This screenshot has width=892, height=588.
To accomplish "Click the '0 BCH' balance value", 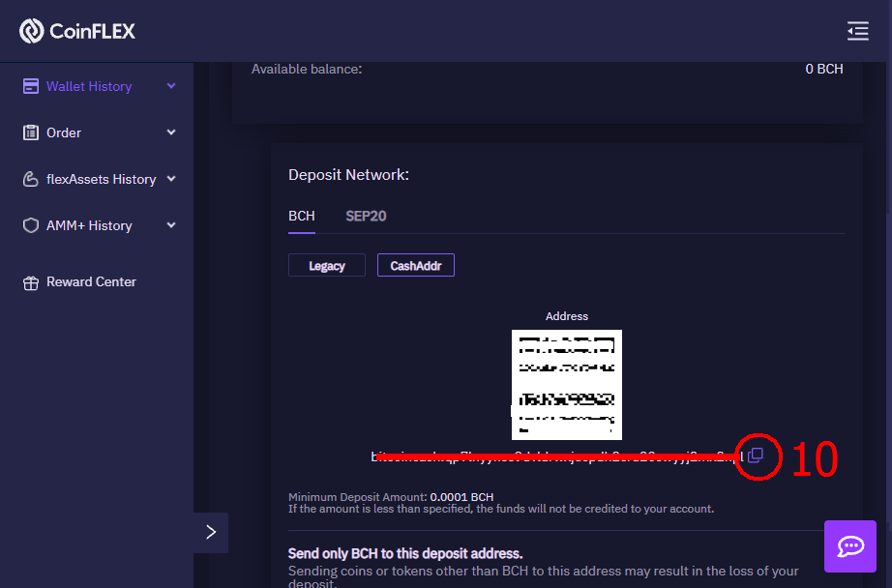I will (823, 69).
